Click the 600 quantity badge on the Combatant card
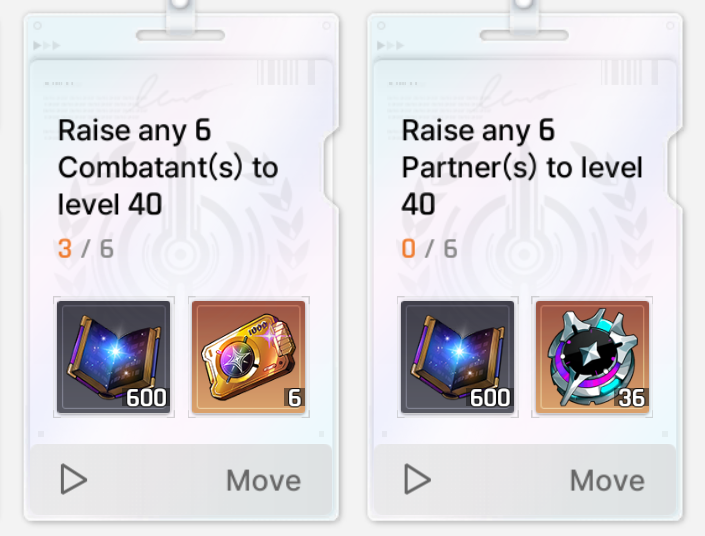This screenshot has height=536, width=705. [146, 398]
